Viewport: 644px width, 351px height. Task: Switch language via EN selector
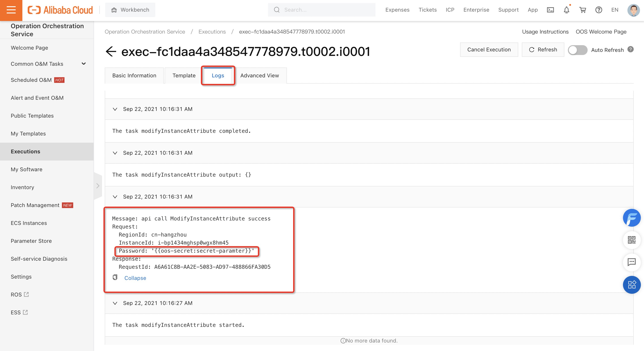point(614,10)
